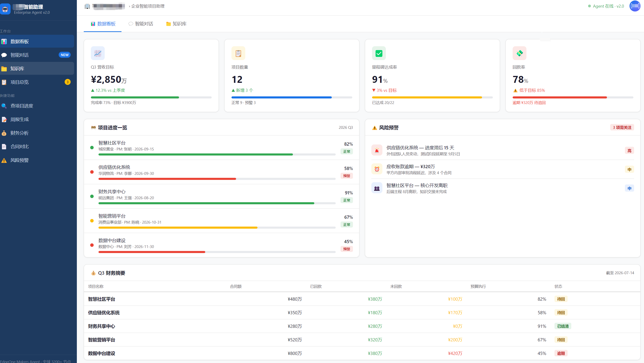Select the 数据中台建设 row in finance table
Image resolution: width=644 pixels, height=363 pixels.
362,353
